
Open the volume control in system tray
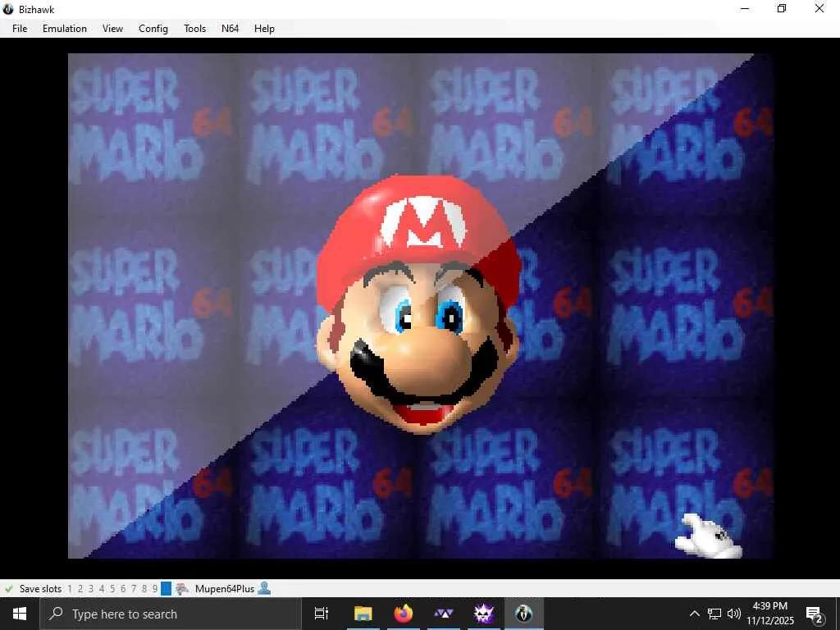tap(734, 614)
